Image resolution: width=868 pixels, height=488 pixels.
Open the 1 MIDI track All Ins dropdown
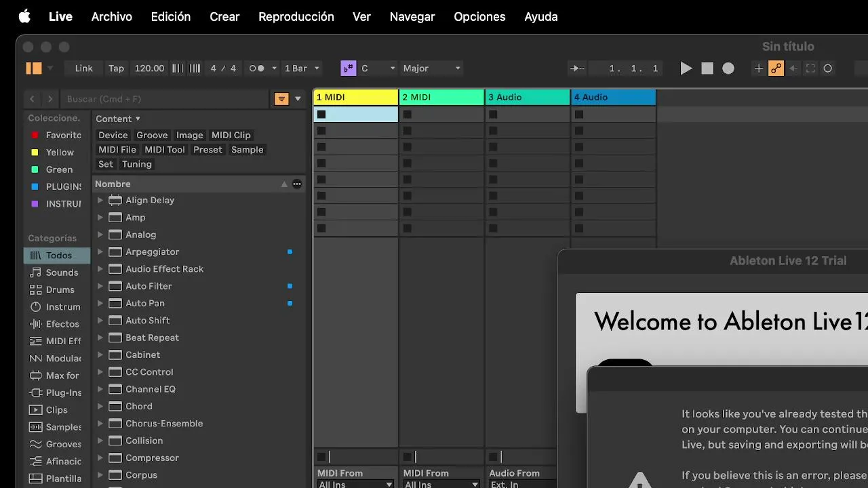[356, 484]
